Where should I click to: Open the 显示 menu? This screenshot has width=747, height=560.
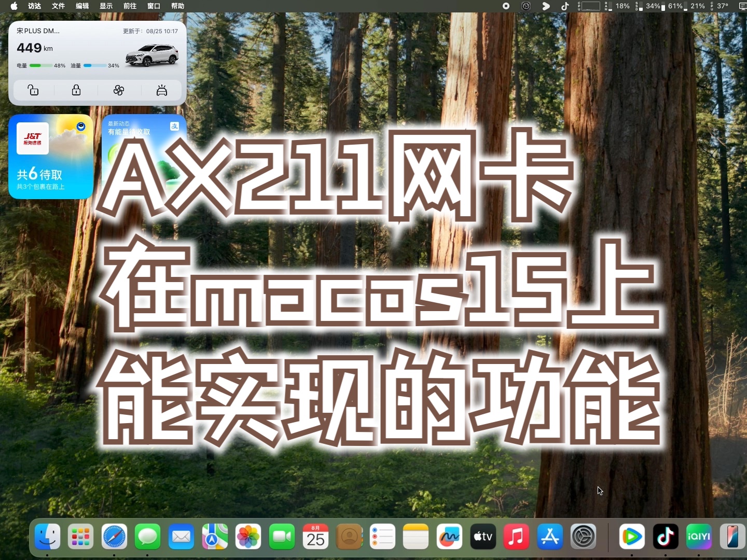tap(106, 6)
